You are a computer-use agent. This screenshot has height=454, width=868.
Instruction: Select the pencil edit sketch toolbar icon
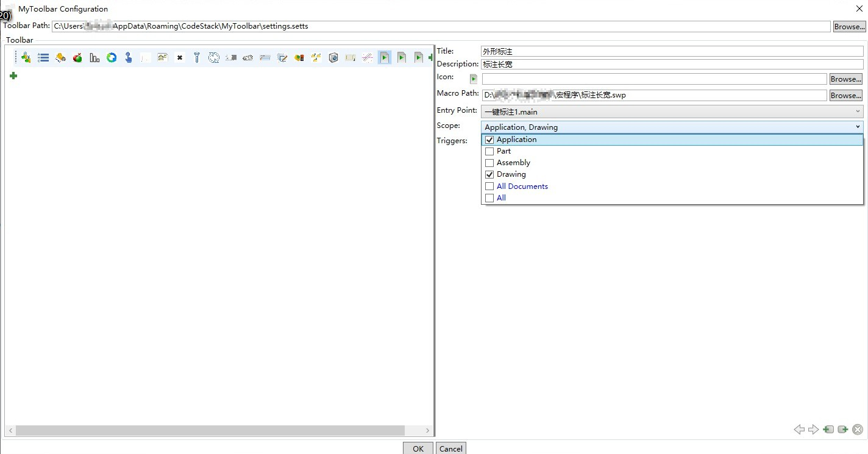[282, 57]
